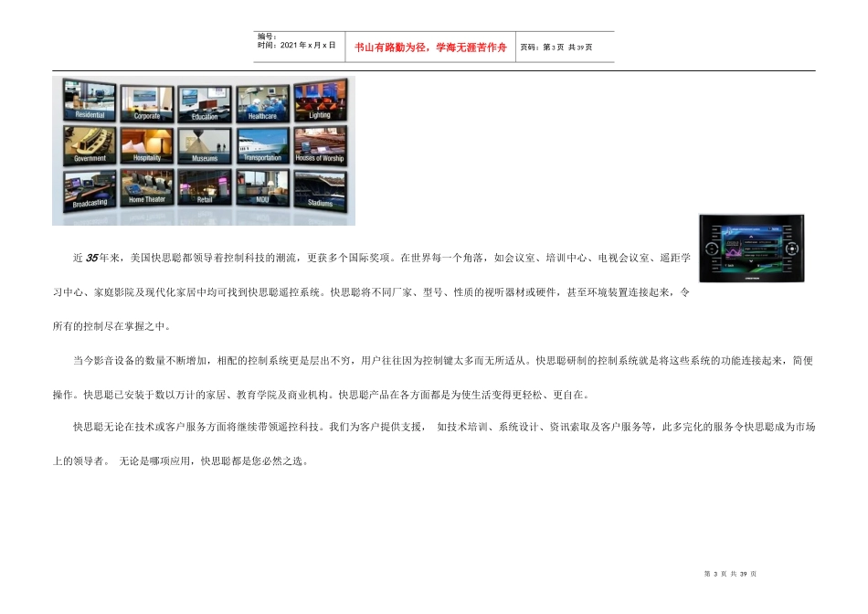The height and width of the screenshot is (614, 868).
Task: Select the Museums category tile
Action: click(x=205, y=146)
